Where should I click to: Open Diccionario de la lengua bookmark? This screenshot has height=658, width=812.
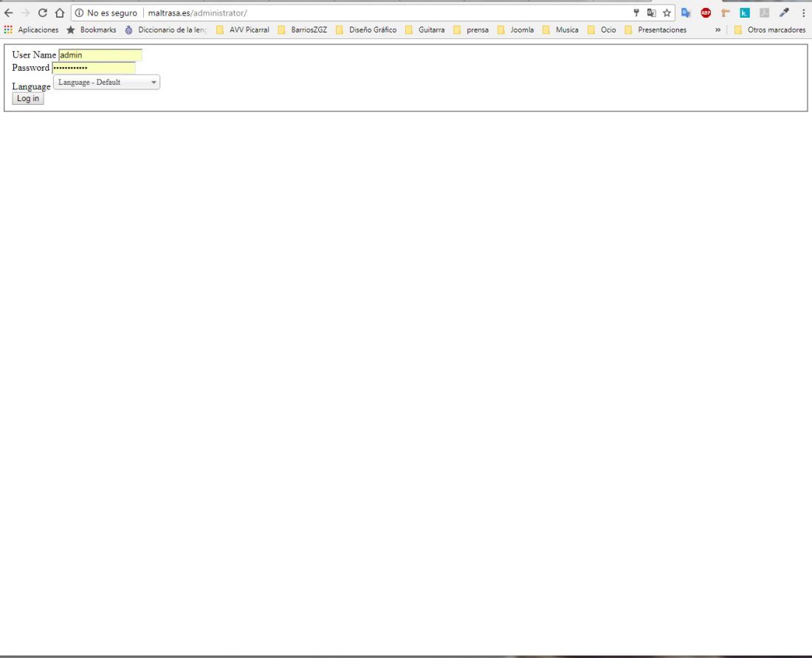165,30
